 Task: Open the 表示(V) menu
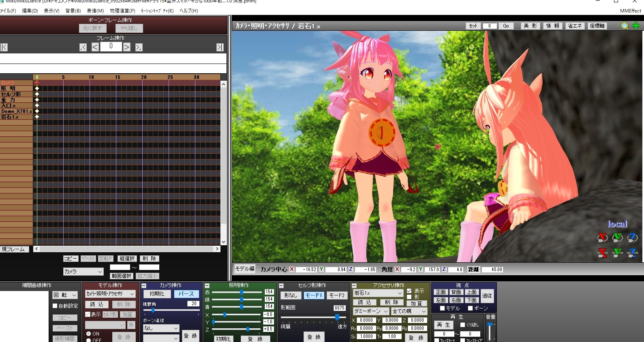pyautogui.click(x=51, y=11)
